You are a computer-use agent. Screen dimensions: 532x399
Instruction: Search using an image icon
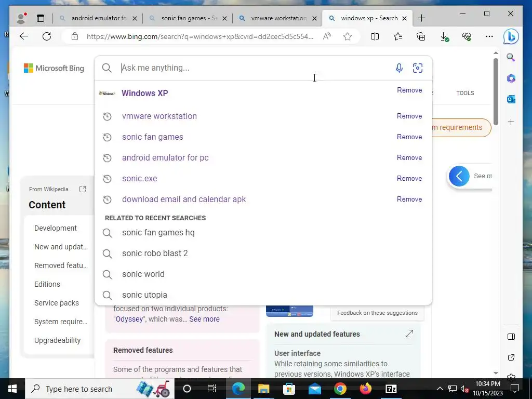coord(418,68)
